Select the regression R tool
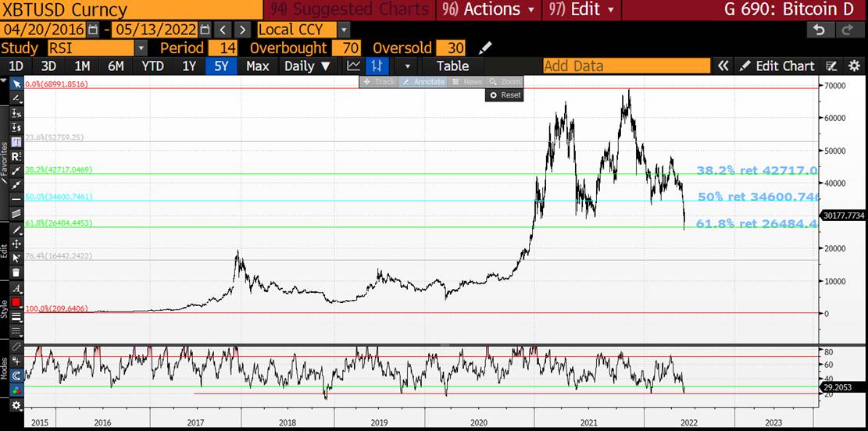868x431 pixels. pyautogui.click(x=16, y=156)
